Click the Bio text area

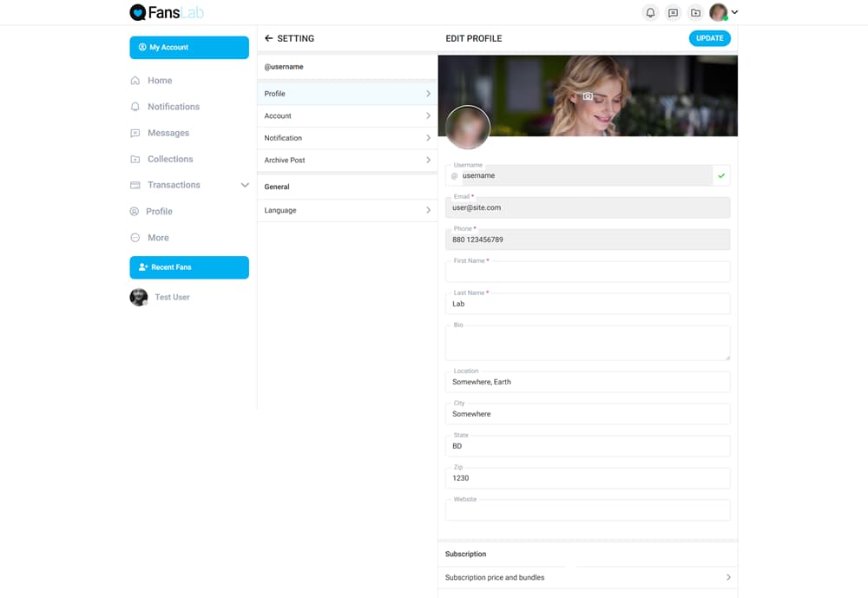point(588,343)
